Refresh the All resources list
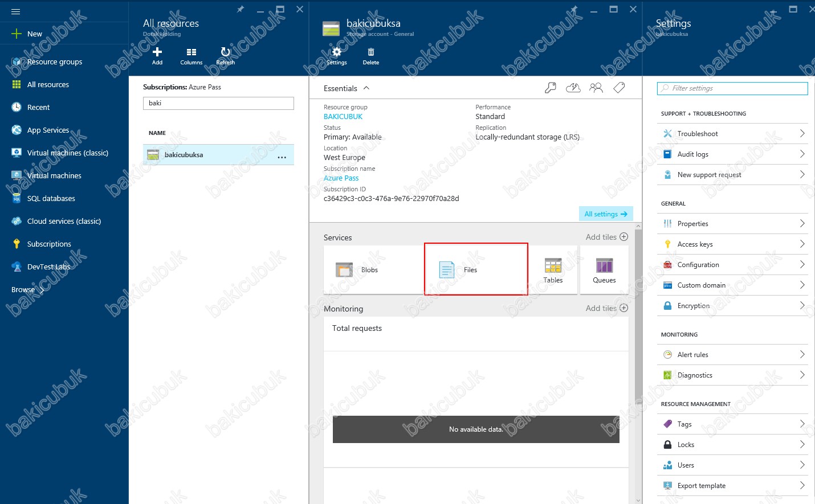 [226, 56]
